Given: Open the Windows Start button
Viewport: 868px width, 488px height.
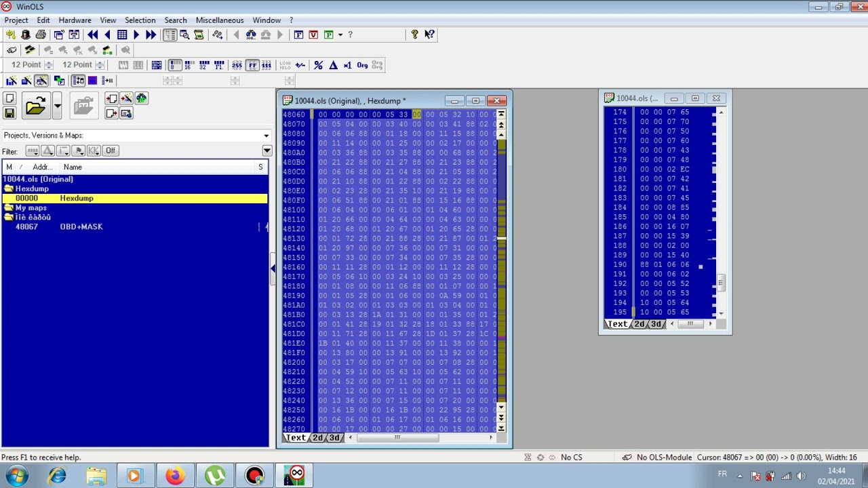Looking at the screenshot, I should coord(16,476).
